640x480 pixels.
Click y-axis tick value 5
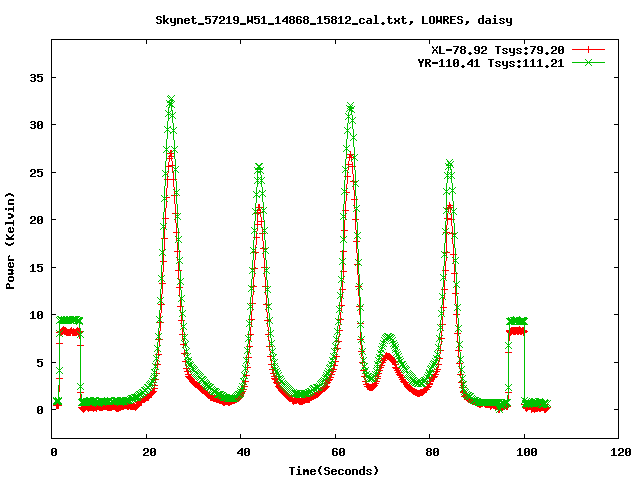tap(40, 363)
